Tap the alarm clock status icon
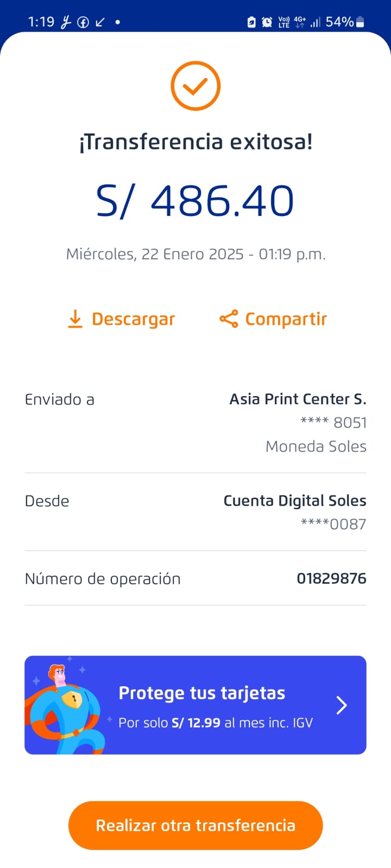 tap(267, 22)
